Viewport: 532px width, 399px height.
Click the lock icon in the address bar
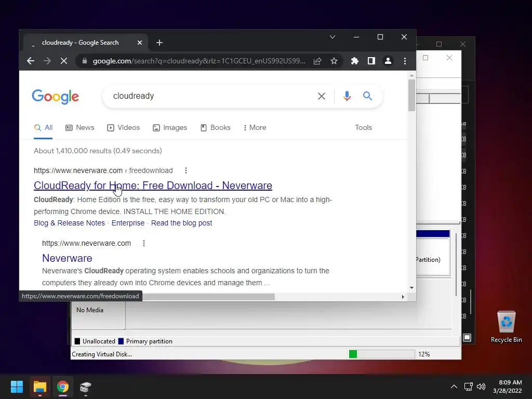click(85, 61)
